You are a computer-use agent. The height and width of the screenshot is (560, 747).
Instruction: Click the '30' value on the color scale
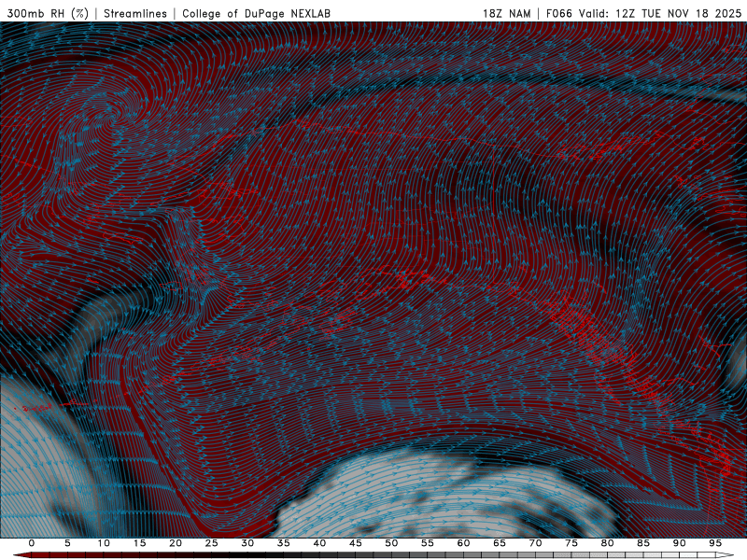coord(247,543)
